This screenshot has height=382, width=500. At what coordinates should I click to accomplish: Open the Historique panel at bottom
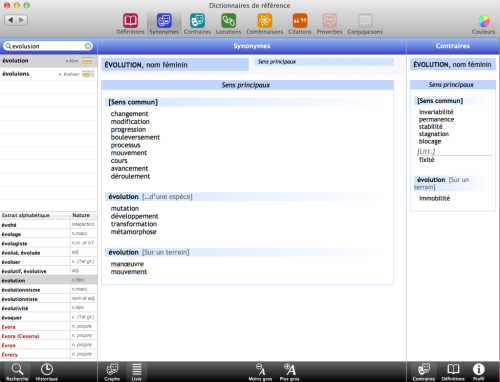[x=47, y=372]
